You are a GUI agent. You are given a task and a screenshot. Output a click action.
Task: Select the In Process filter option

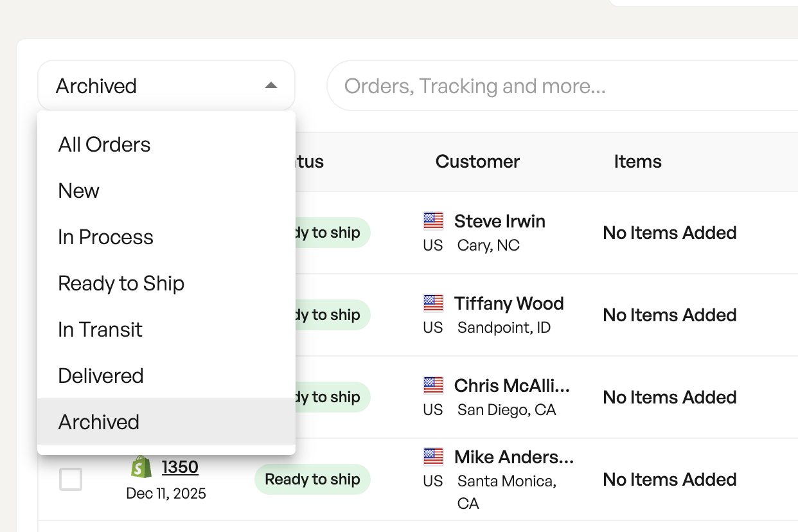[x=105, y=237]
